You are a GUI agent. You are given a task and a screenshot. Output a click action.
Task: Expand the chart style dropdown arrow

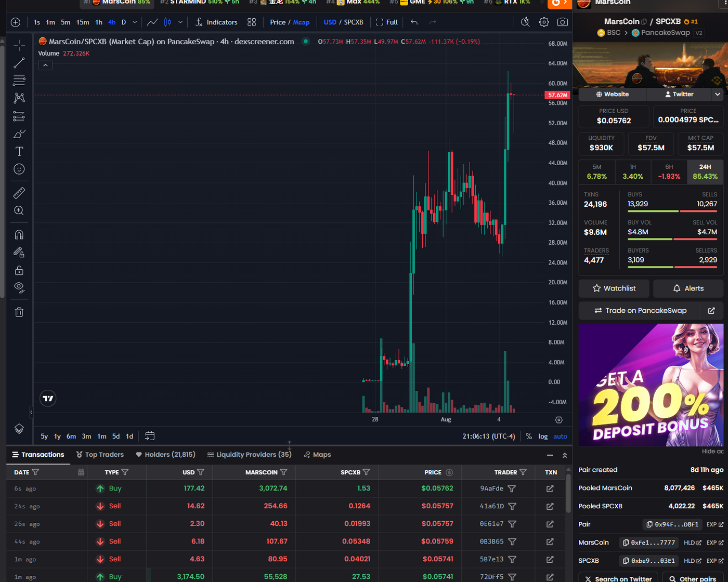click(x=180, y=22)
